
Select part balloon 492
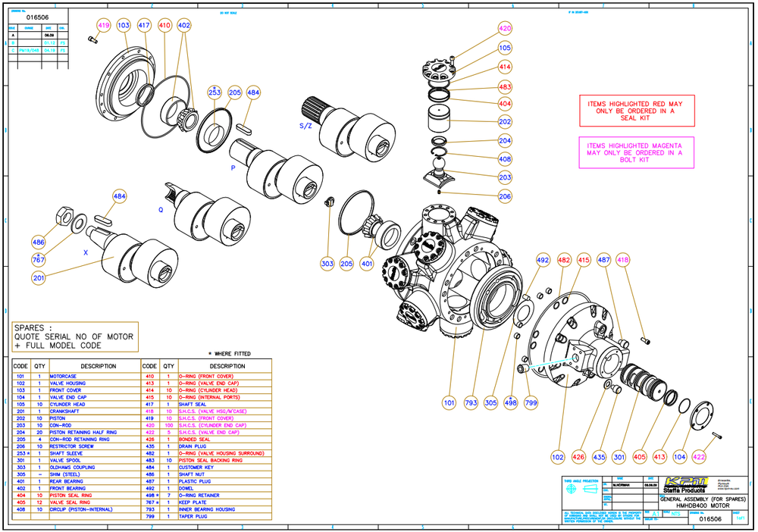[543, 260]
